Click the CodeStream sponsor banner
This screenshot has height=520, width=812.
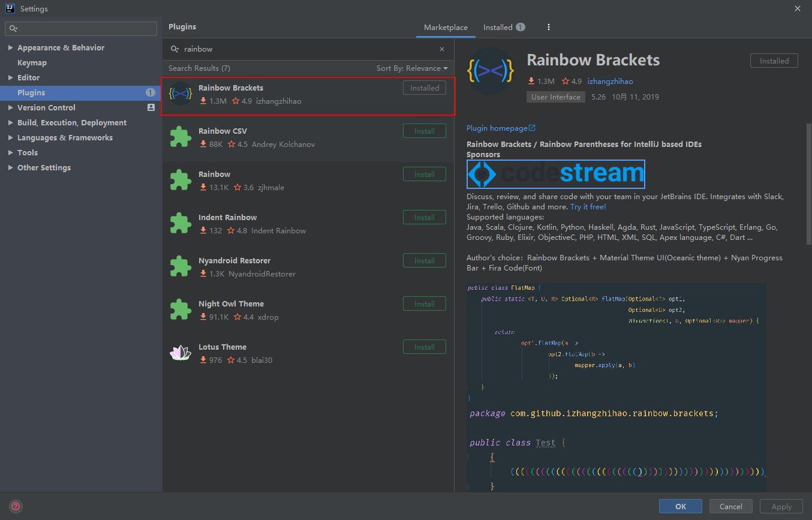tap(556, 174)
